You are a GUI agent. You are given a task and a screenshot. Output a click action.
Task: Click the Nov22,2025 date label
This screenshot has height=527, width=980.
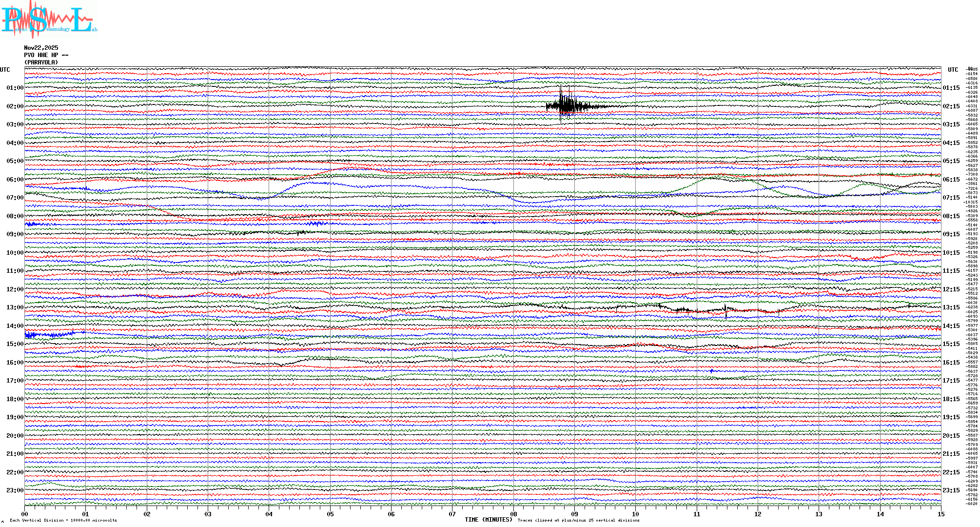point(41,48)
